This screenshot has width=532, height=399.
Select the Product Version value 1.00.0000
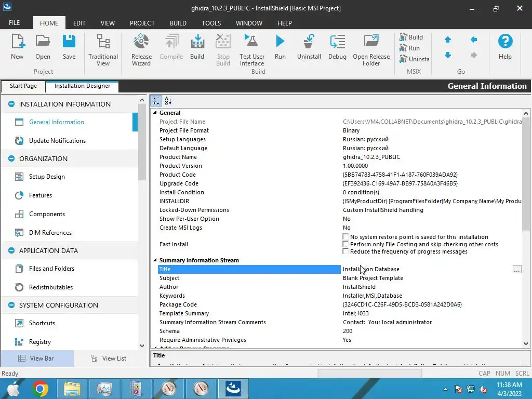pyautogui.click(x=355, y=166)
